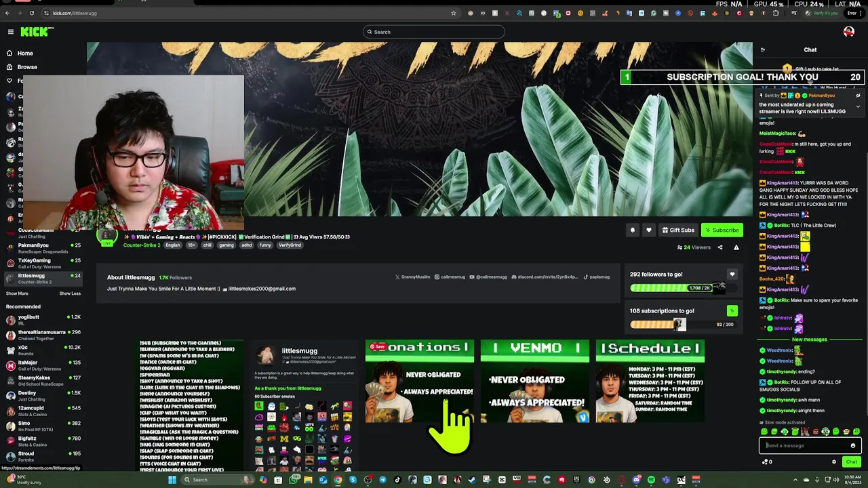Screen dimensions: 868x488
Task: Click heart icon on followers goal
Action: (x=732, y=274)
